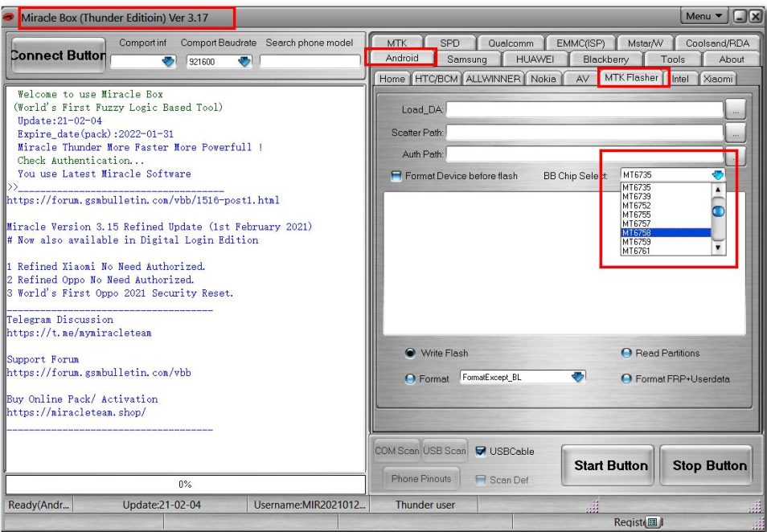
Task: Choose MT6759 in the chip list
Action: coord(665,242)
